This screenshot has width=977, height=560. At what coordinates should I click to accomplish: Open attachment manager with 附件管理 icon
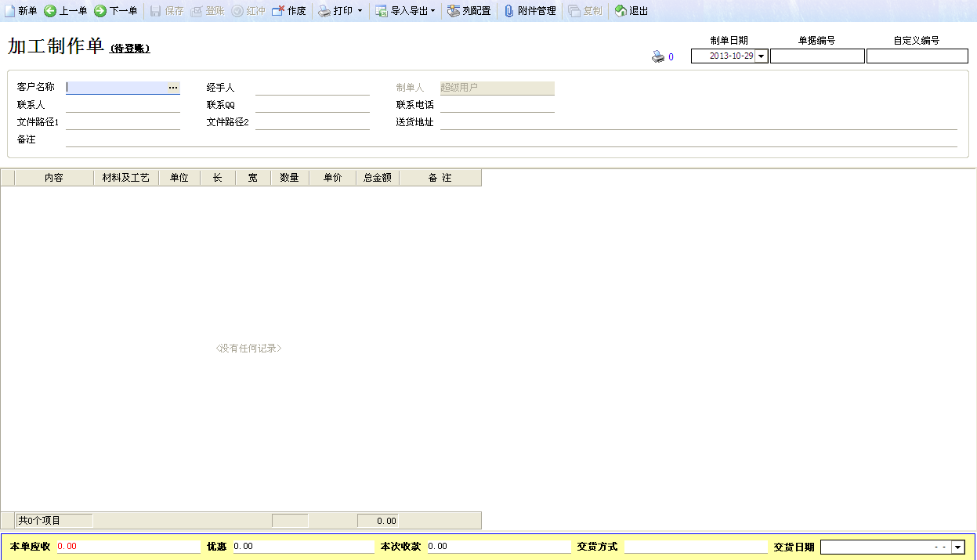[x=530, y=11]
